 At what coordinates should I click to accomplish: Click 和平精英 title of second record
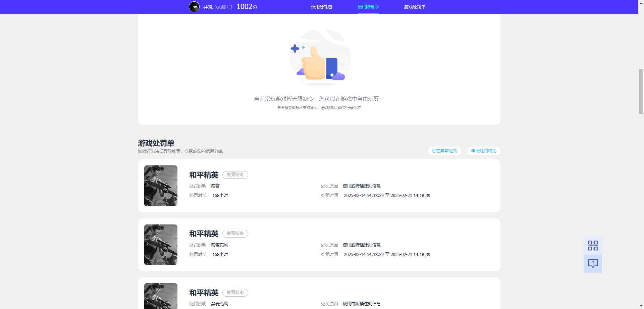pyautogui.click(x=204, y=234)
